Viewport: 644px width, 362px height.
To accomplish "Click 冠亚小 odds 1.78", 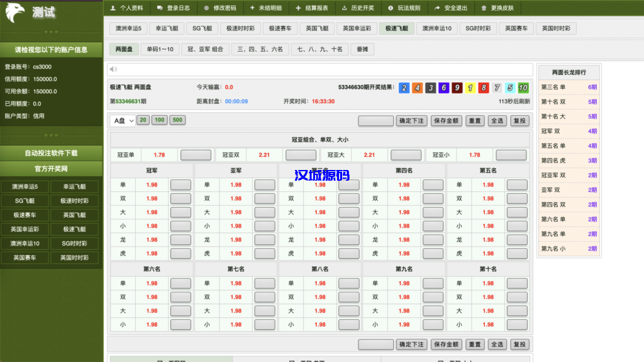I will pos(474,155).
